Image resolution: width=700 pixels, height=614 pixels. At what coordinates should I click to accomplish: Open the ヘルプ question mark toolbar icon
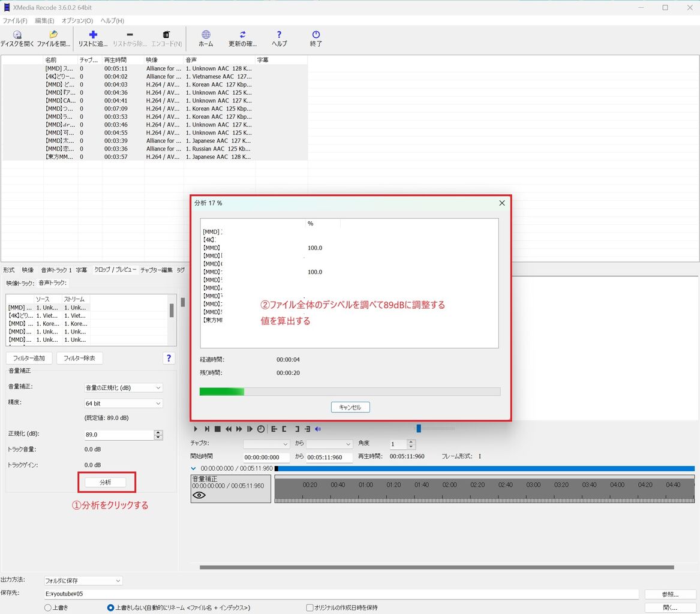(x=279, y=35)
